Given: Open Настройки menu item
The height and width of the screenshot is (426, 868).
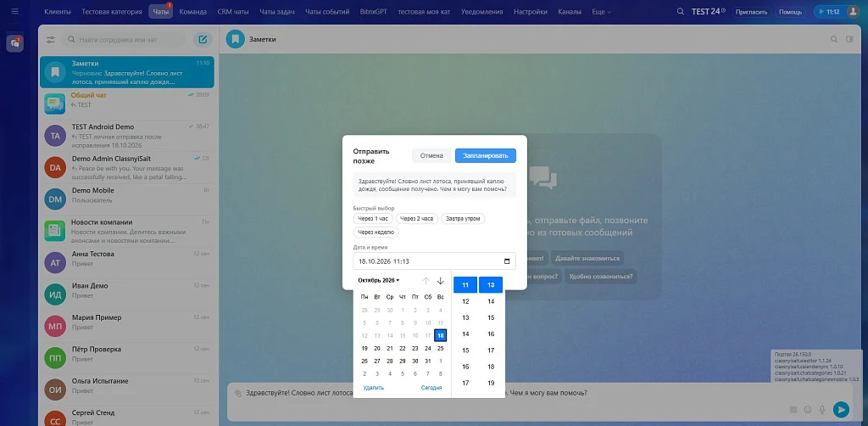Looking at the screenshot, I should (531, 12).
